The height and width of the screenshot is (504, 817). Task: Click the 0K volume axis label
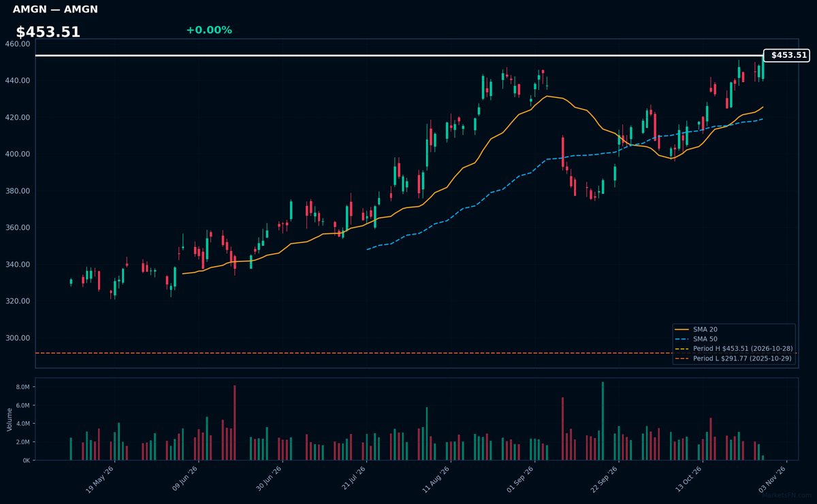click(x=26, y=460)
